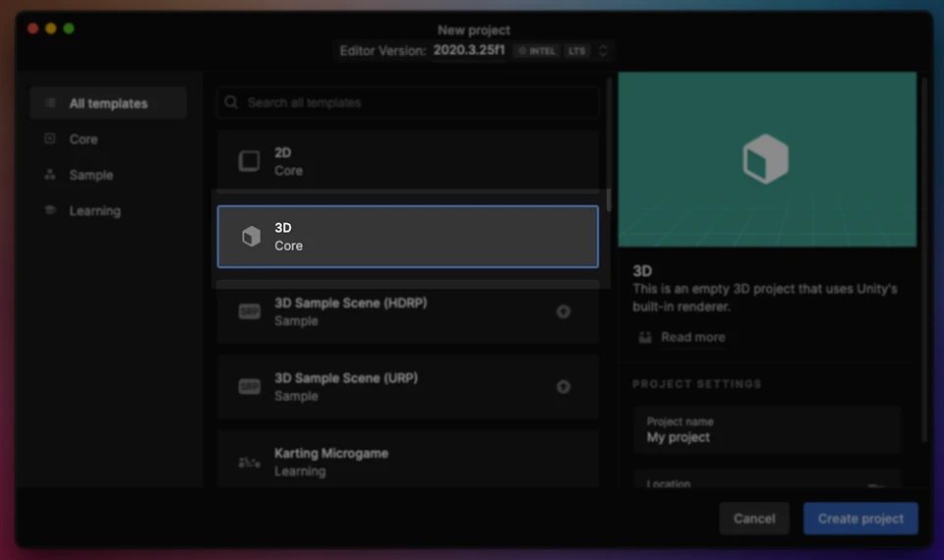This screenshot has height=560, width=944.
Task: Click the Sample category icon
Action: 50,175
